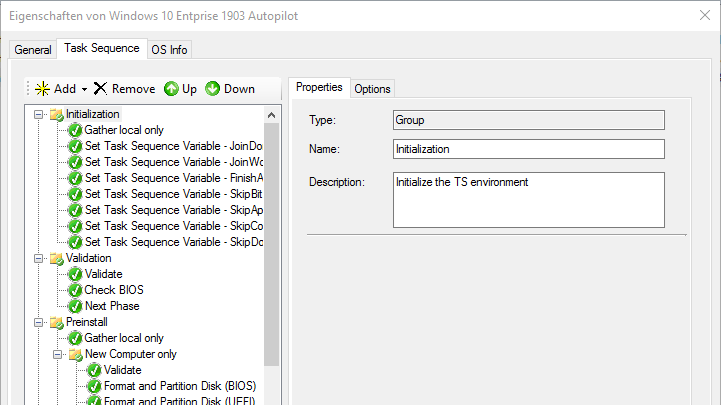Click the tree vertical scrollbar thumb

point(271,245)
